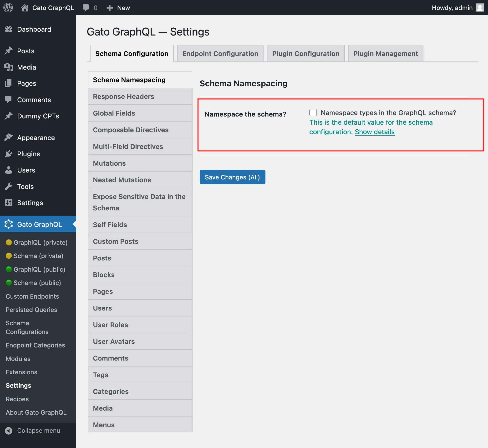
Task: Click the Posts pushpin icon
Action: (9, 51)
